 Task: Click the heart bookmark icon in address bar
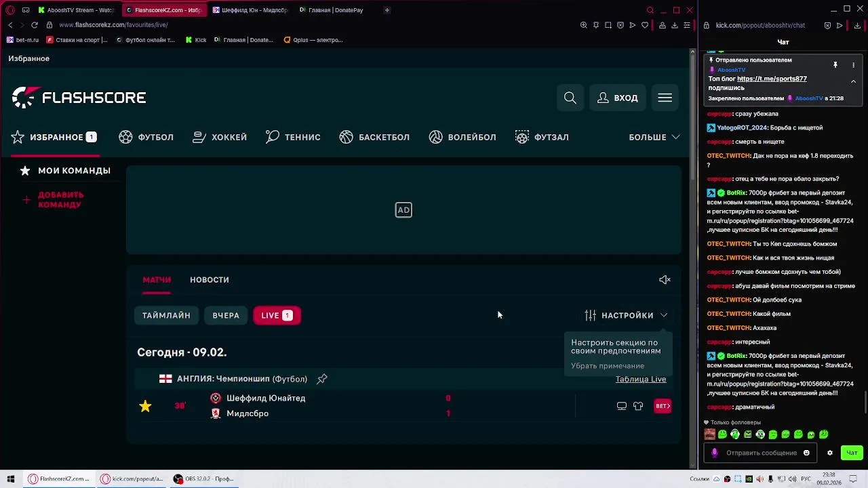(x=645, y=25)
